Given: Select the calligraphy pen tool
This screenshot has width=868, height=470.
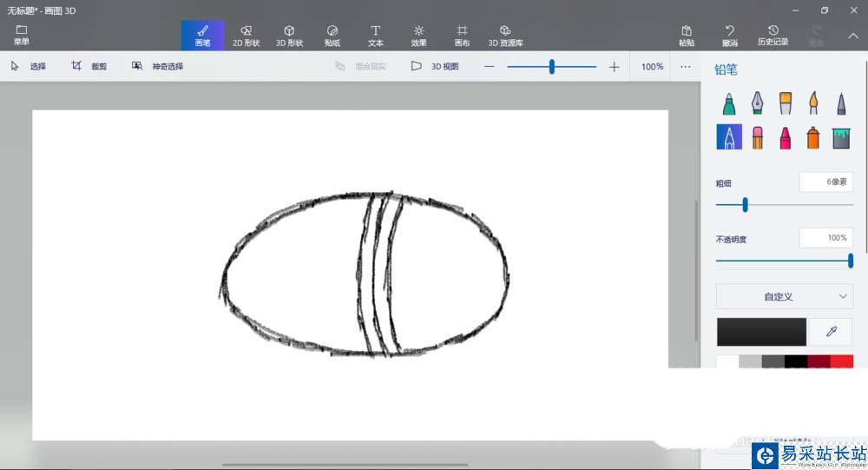Looking at the screenshot, I should point(757,103).
